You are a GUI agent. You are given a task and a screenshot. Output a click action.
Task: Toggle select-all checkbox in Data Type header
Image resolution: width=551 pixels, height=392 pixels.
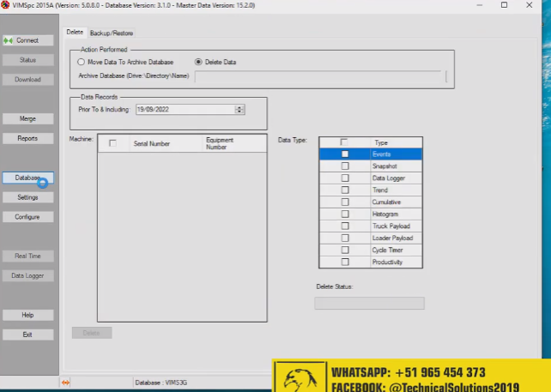tap(344, 142)
